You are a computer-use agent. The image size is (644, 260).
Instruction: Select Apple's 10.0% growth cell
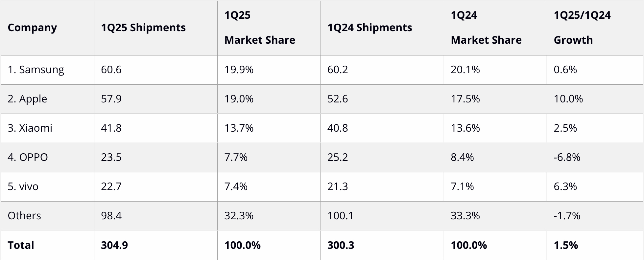tap(568, 99)
